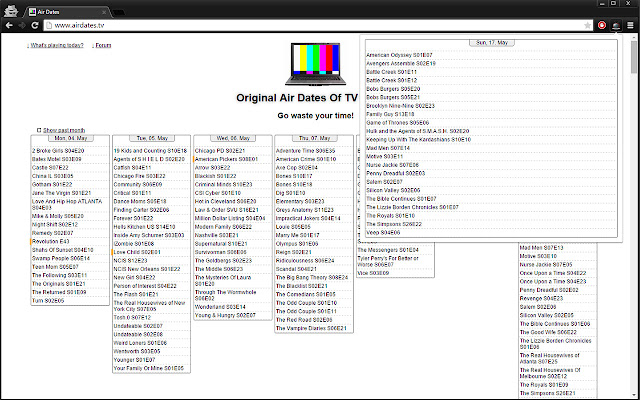
Task: Select The Royals S01E09 entry
Action: point(544,385)
